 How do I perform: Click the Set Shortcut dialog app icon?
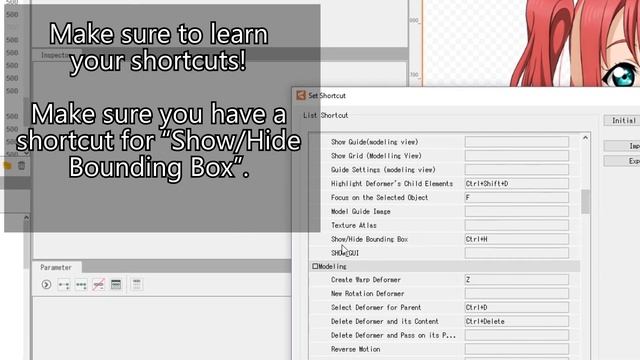tap(301, 96)
